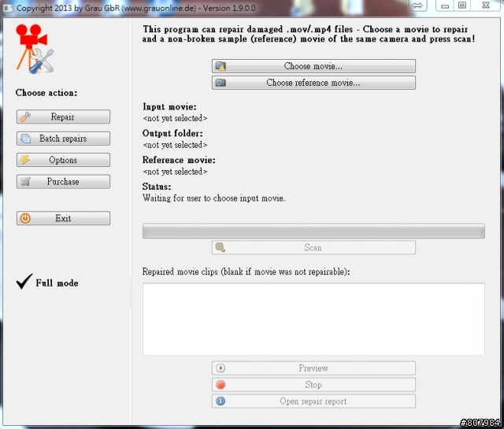Click the documents icon on Batch repairs

(26, 139)
